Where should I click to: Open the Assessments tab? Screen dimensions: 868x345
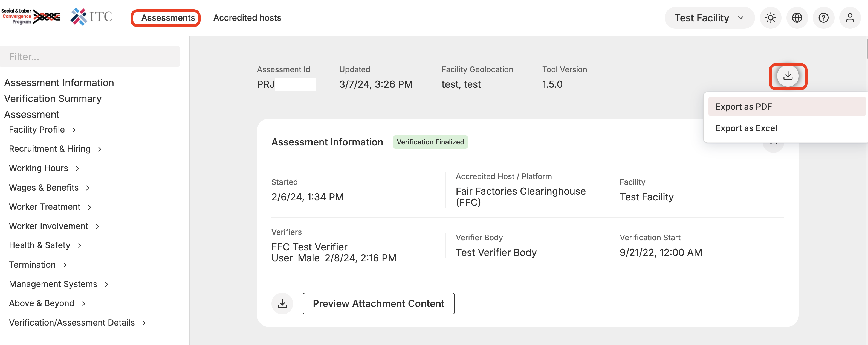pyautogui.click(x=168, y=18)
